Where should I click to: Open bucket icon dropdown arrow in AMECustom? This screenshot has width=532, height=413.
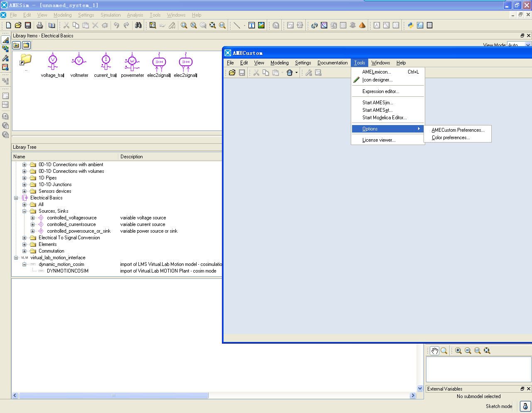point(296,73)
